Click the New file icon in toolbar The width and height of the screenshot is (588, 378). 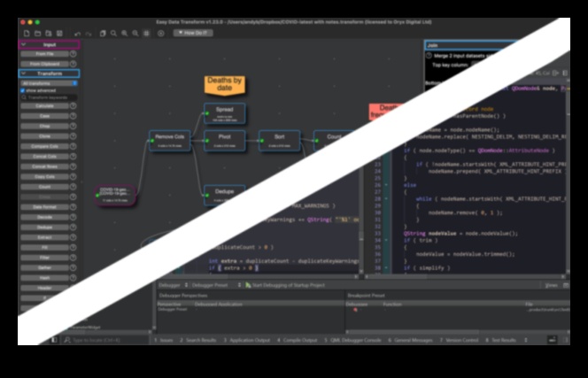pos(27,33)
